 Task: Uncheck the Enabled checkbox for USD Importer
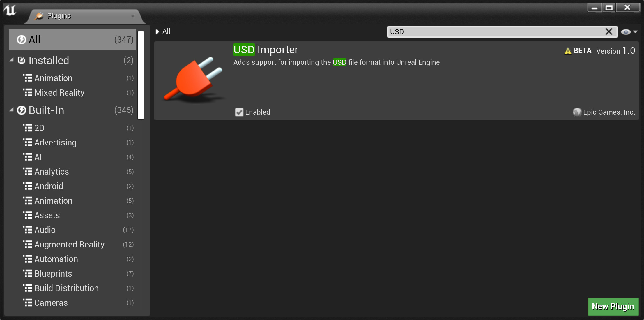[x=239, y=112]
